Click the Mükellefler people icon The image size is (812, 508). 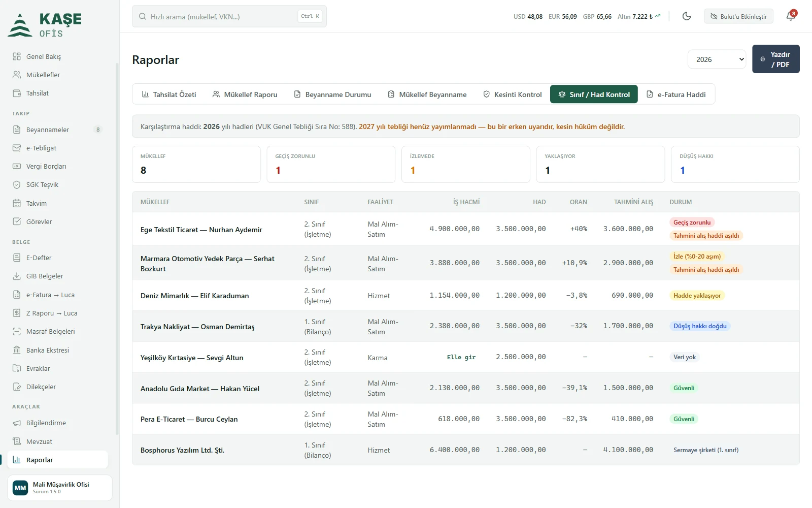(x=17, y=75)
